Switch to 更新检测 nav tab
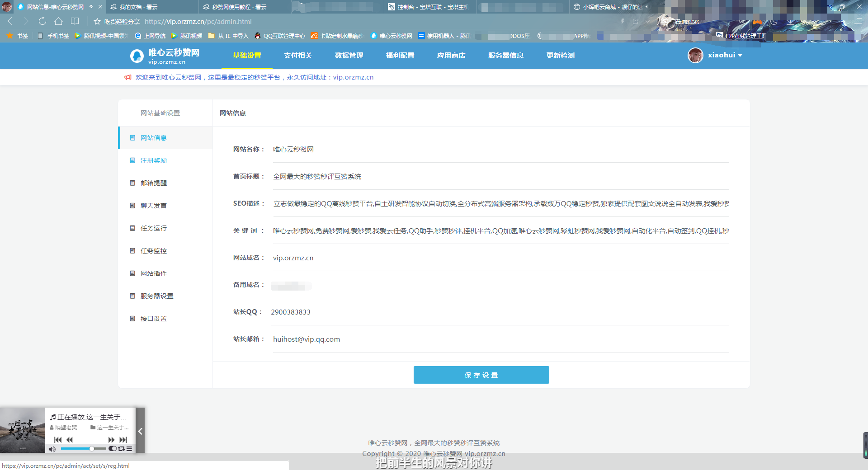868x470 pixels. pos(561,56)
